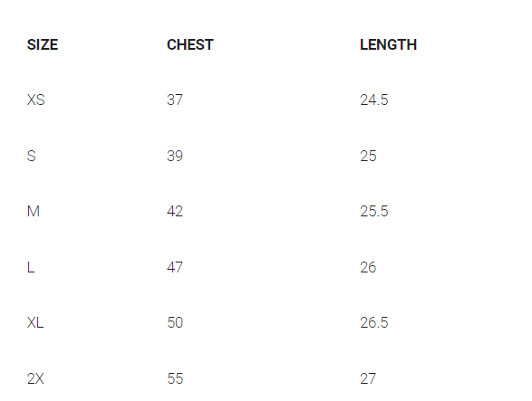Click chest value 55 for 2X
Image resolution: width=532 pixels, height=401 pixels.
coord(175,378)
